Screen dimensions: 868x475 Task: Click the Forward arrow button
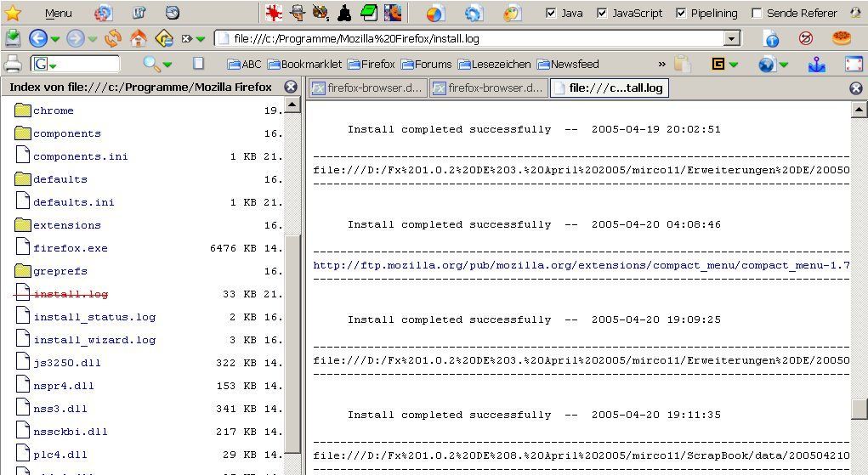(x=76, y=38)
